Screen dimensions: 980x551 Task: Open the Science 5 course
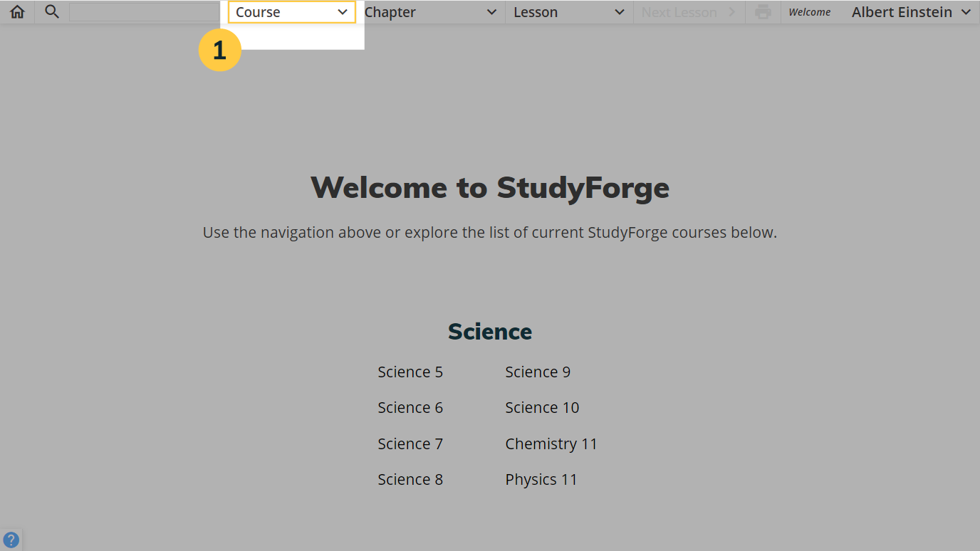coord(410,372)
